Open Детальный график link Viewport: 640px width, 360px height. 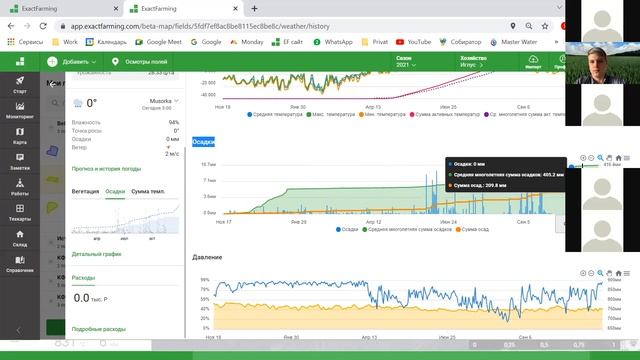(x=96, y=254)
